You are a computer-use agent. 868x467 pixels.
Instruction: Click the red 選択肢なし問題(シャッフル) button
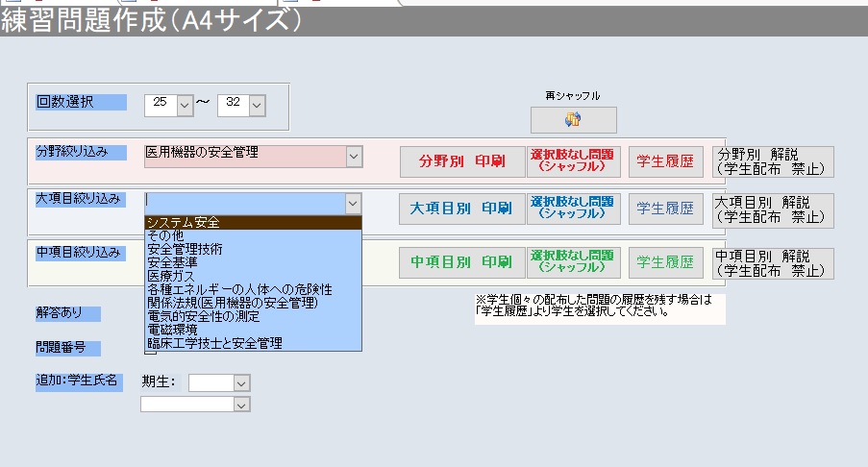(x=574, y=161)
